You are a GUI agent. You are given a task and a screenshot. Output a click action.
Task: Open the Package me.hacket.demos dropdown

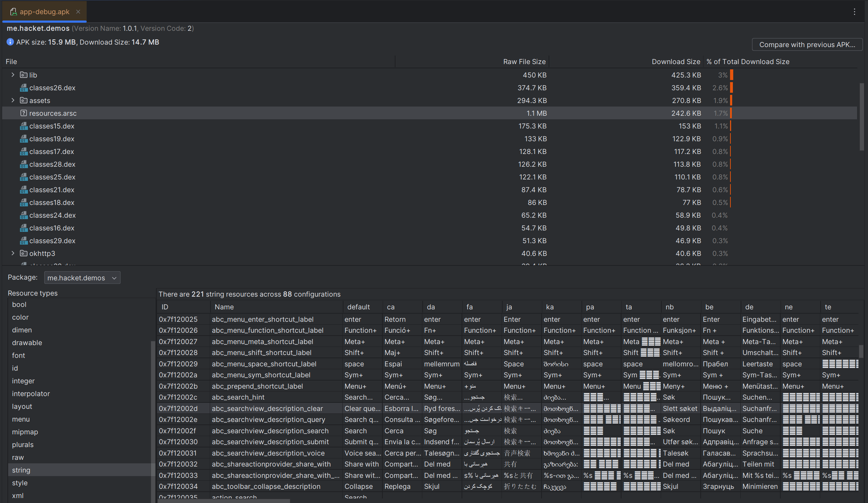82,278
